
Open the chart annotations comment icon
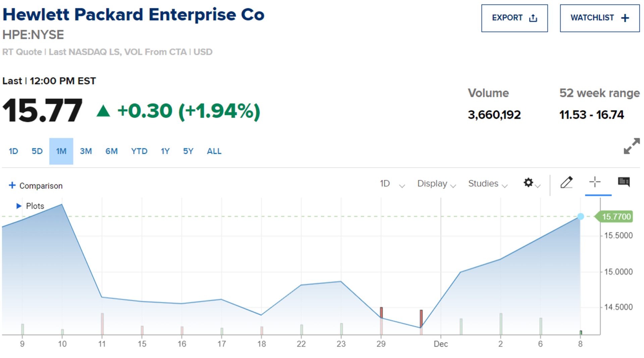coord(624,182)
